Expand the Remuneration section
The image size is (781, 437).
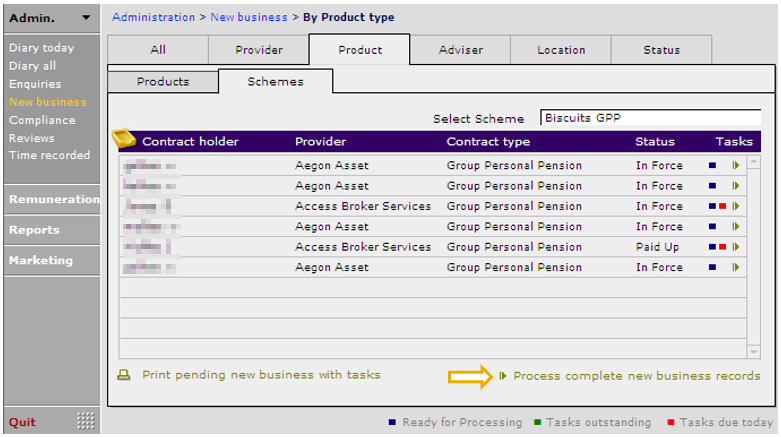coord(53,200)
